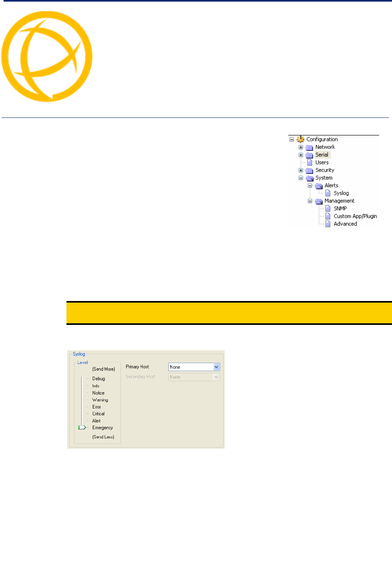Viewport: 392px width, 563px height.
Task: Set syslog level to Warning
Action: click(x=100, y=400)
